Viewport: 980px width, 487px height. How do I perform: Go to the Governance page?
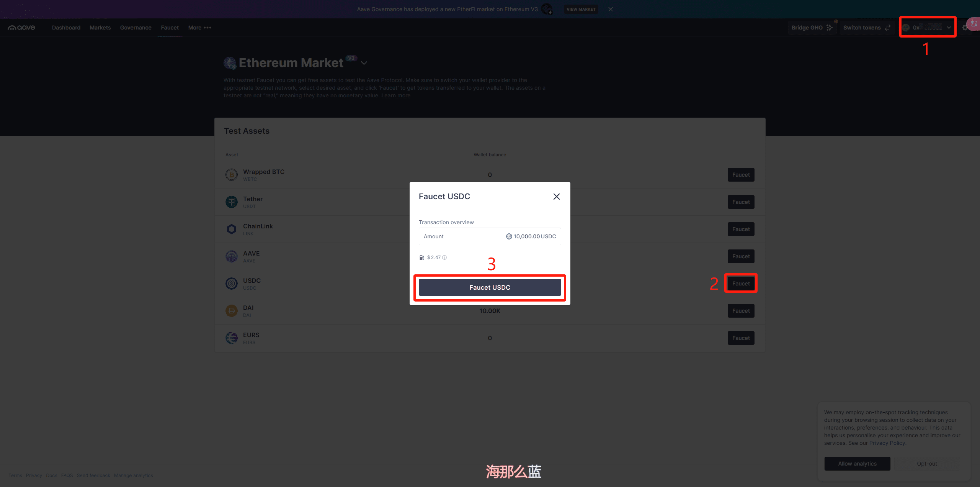136,28
